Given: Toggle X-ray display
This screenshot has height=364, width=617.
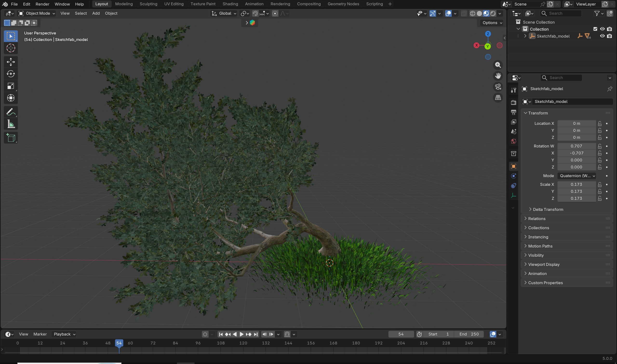Looking at the screenshot, I should coord(463,13).
